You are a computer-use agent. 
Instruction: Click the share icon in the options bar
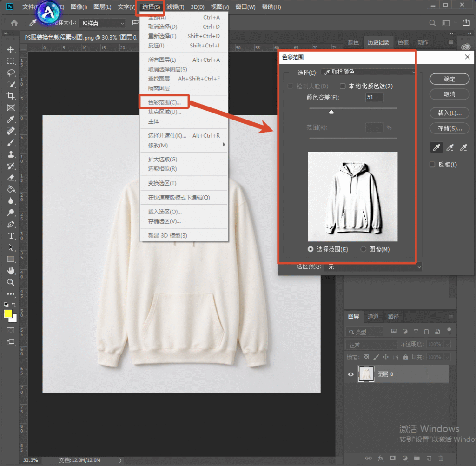(466, 23)
